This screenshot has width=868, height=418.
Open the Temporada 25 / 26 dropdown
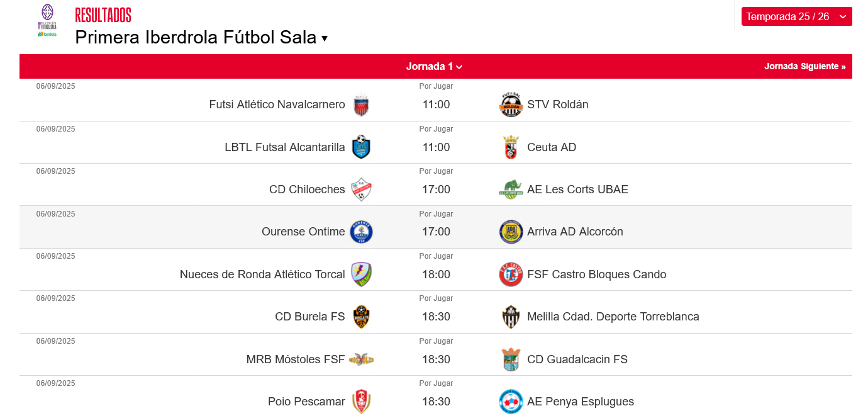(796, 16)
